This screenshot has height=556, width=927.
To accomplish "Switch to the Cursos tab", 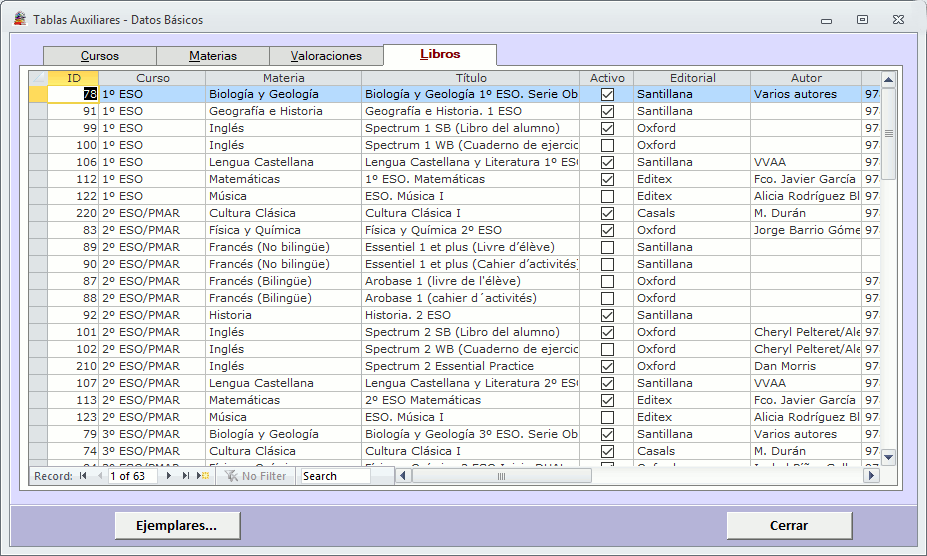I will coord(100,56).
